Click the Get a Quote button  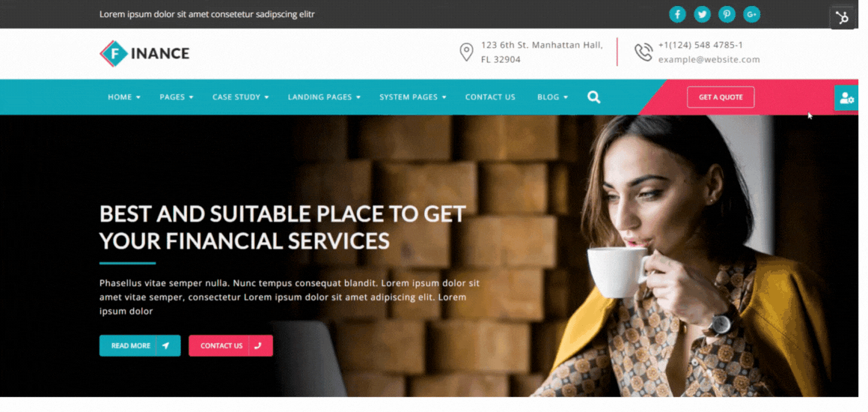721,97
